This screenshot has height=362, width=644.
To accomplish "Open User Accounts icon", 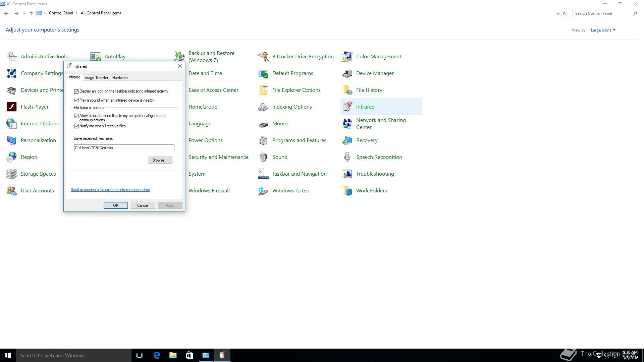I will (12, 191).
